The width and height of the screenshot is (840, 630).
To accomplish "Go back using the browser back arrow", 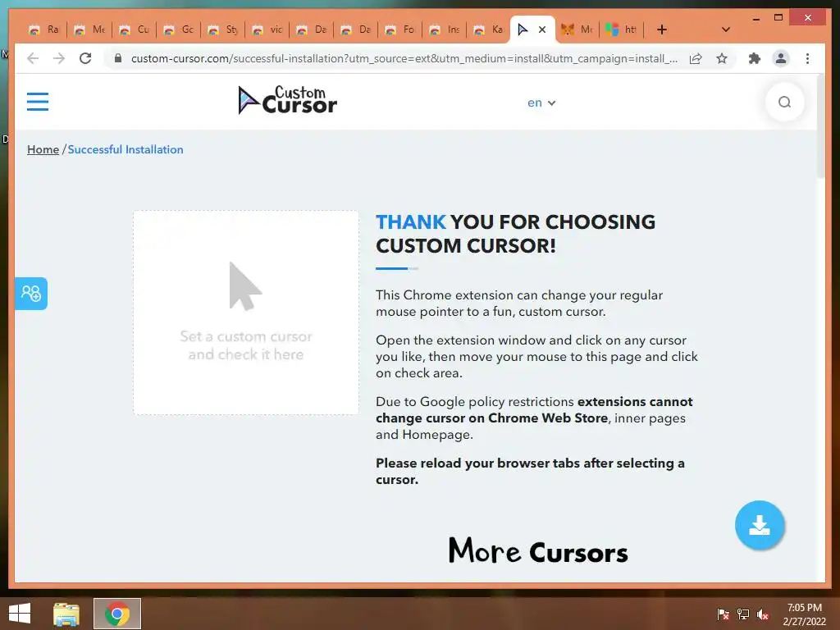I will [33, 58].
